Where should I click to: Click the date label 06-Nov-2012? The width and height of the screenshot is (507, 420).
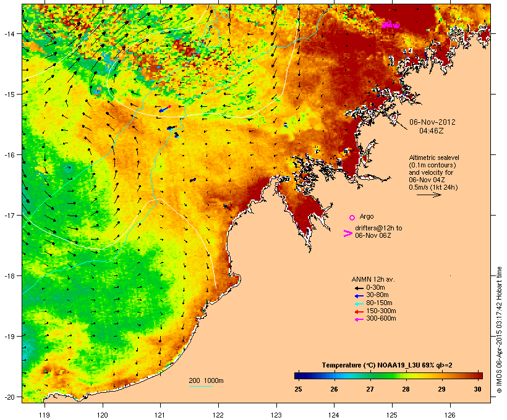[432, 122]
